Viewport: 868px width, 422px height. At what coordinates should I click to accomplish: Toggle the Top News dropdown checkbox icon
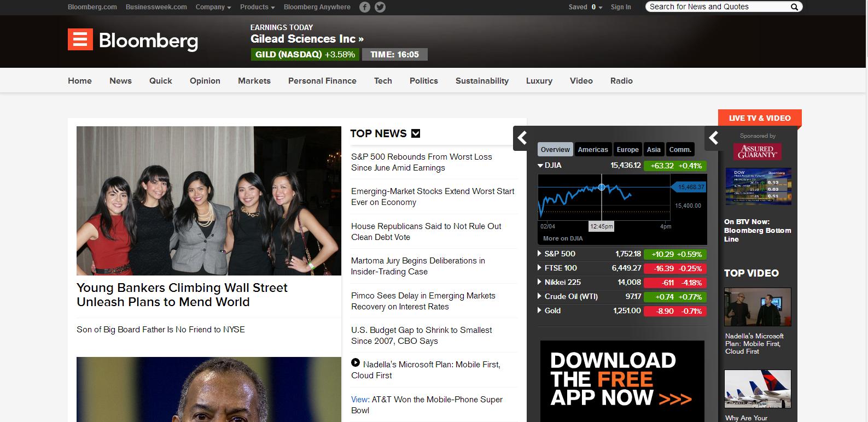[416, 133]
